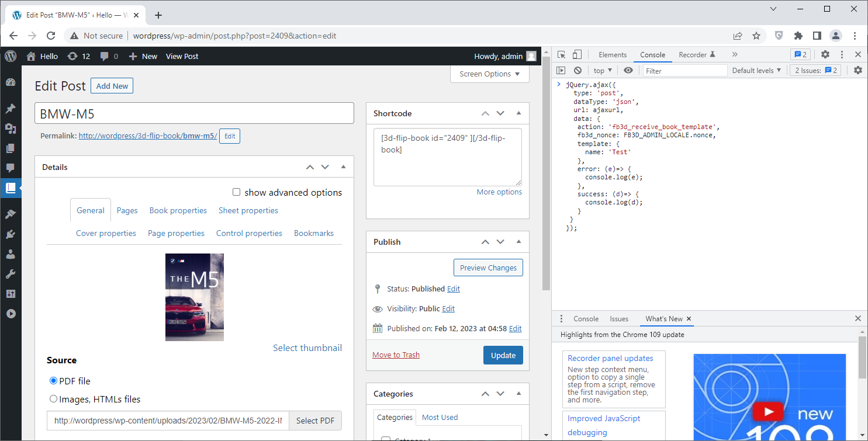Viewport: 868px width, 441px height.
Task: Open the Settings sliders sidebar icon
Action: point(11,293)
